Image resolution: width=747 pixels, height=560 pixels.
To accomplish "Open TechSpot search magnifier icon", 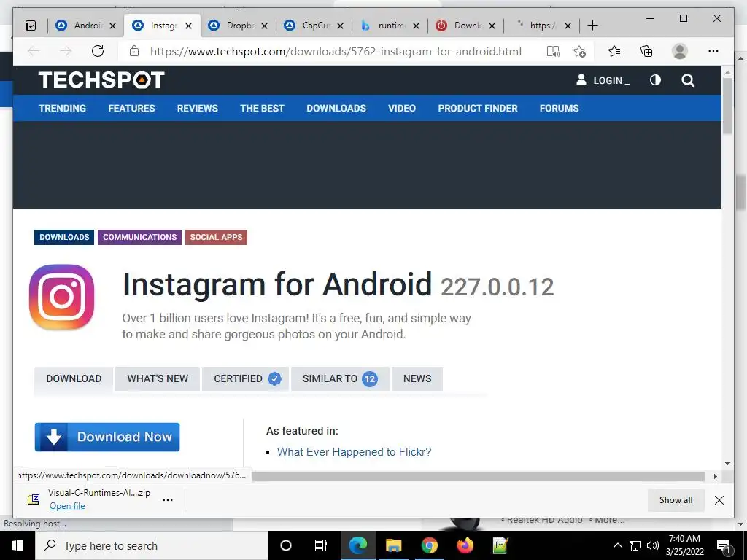I will [x=688, y=80].
